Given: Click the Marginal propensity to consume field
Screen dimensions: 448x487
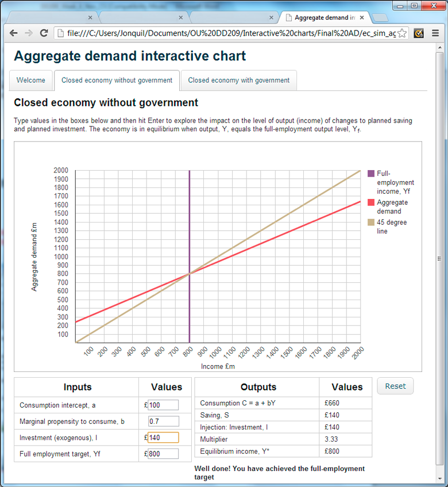Looking at the screenshot, I should tap(163, 421).
